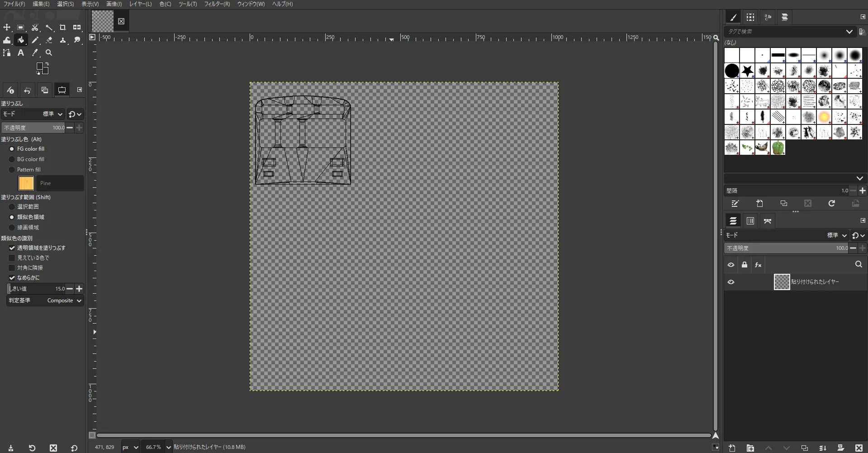This screenshot has height=453, width=868.
Task: Click the image thumbnail tab above the canvas
Action: [103, 21]
